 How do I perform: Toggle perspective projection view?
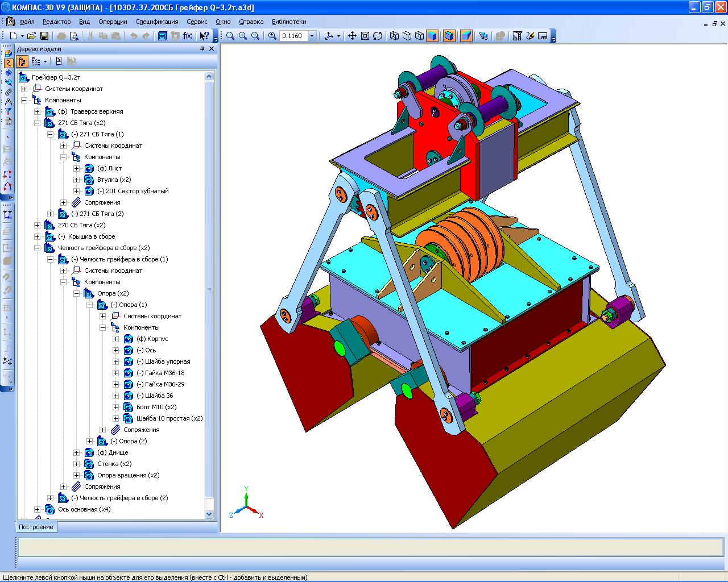466,36
